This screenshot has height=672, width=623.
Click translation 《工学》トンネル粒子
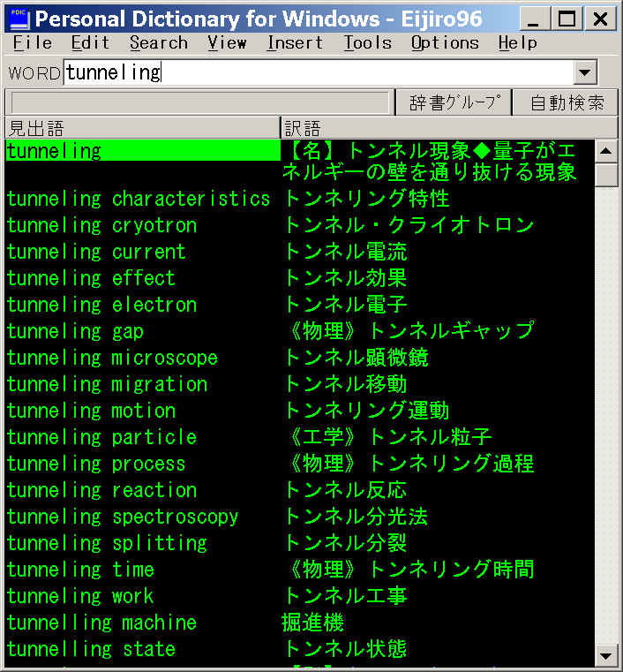391,437
